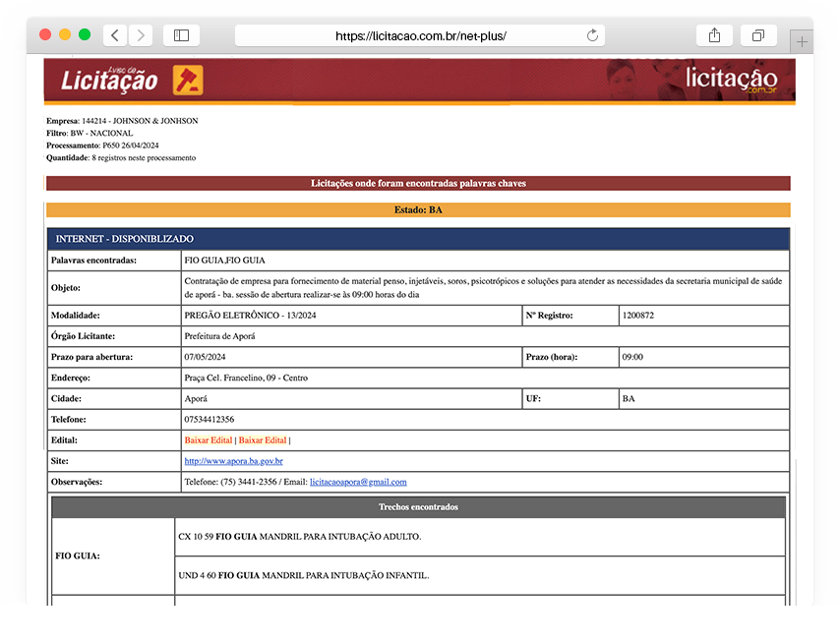Click the Safari forward arrow button
840x643 pixels.
141,35
